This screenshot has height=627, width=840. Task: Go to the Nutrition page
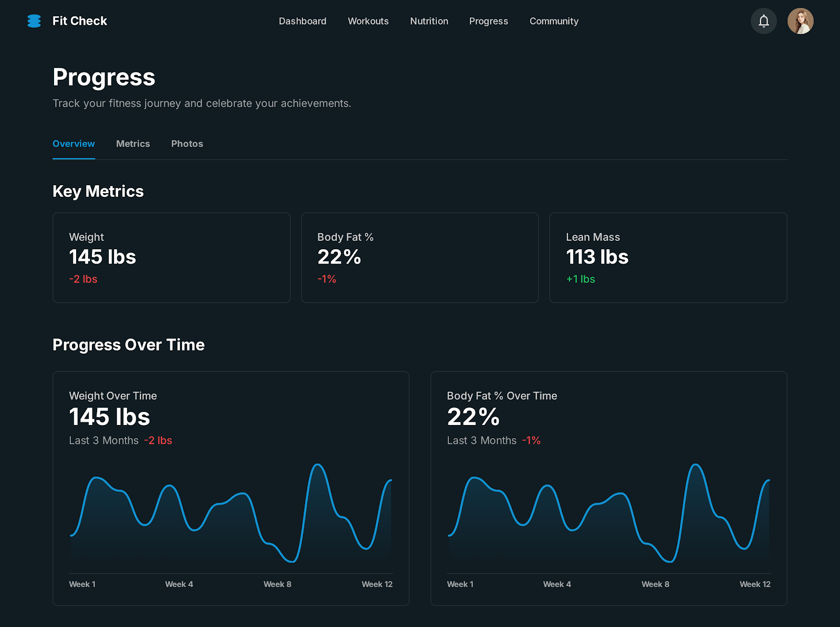(x=429, y=21)
